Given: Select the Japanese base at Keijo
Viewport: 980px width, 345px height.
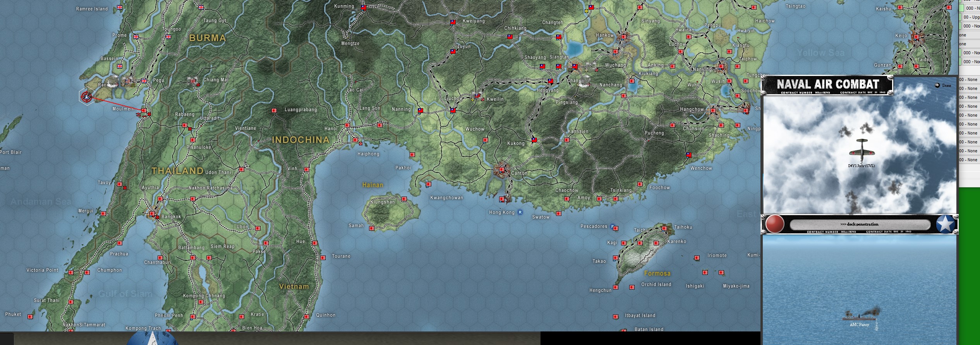Looking at the screenshot, I should click(x=916, y=37).
